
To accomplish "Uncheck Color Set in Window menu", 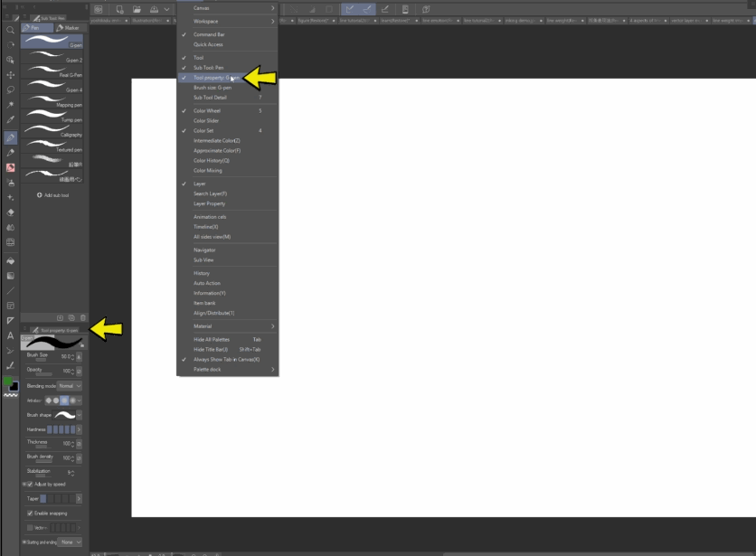I will tap(228, 131).
